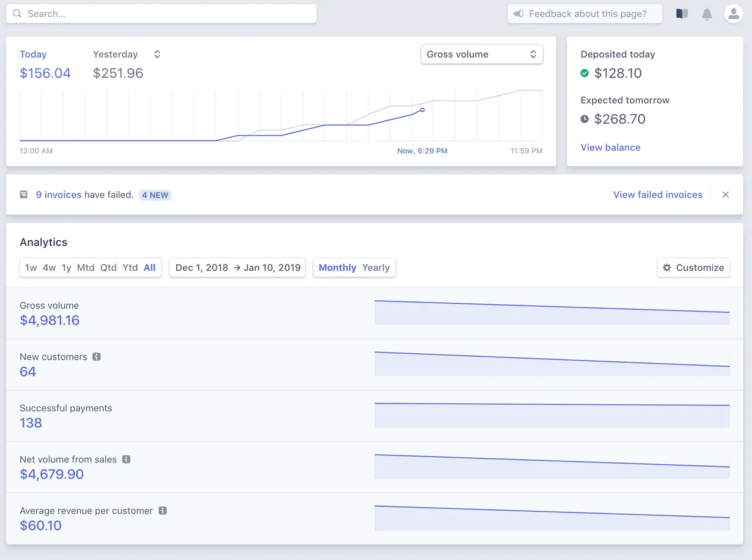Click the Feedback about this page button

[x=585, y=14]
